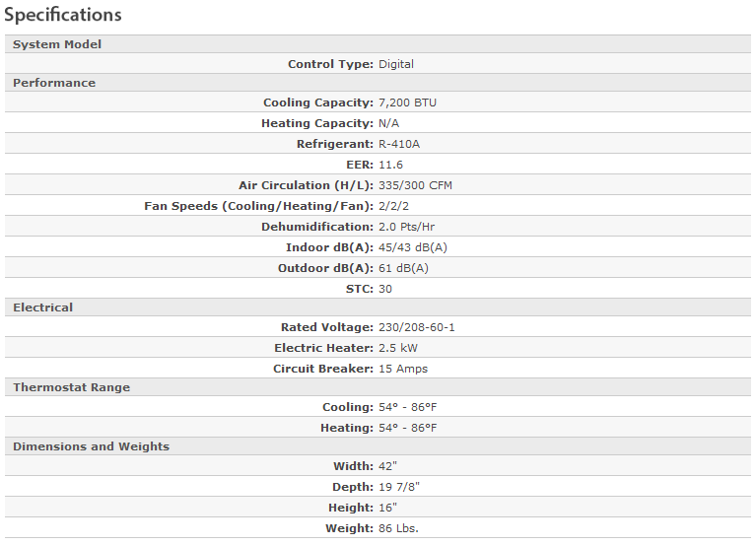Select the Electric Heater 2.5 kW value
756x546 pixels.
[x=398, y=348]
